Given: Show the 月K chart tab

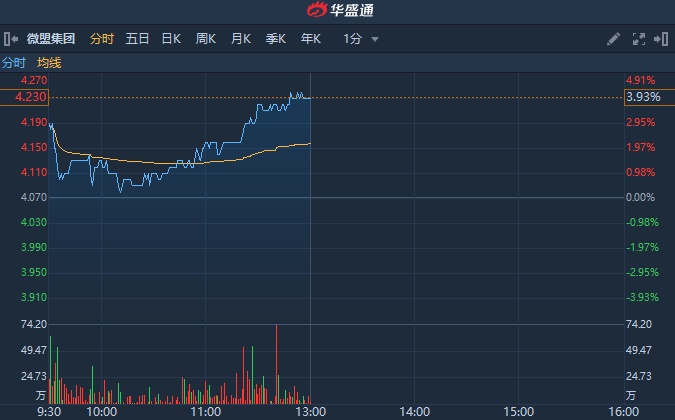Looking at the screenshot, I should (240, 39).
